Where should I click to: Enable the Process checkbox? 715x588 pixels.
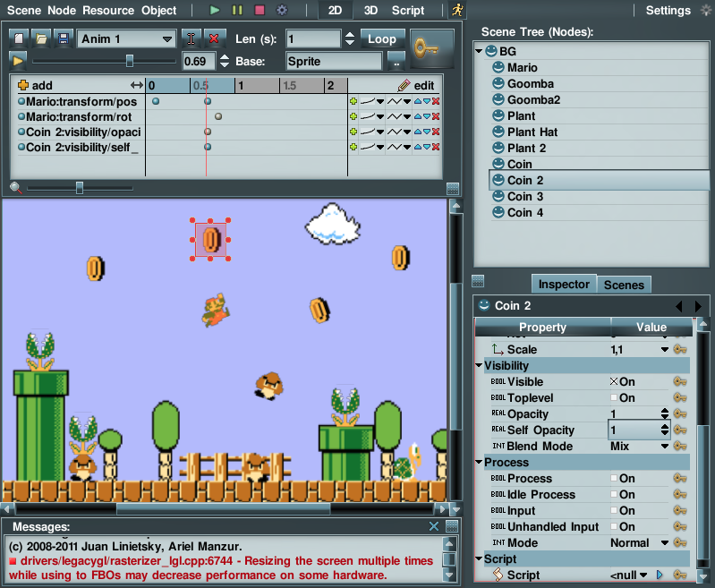pyautogui.click(x=614, y=478)
